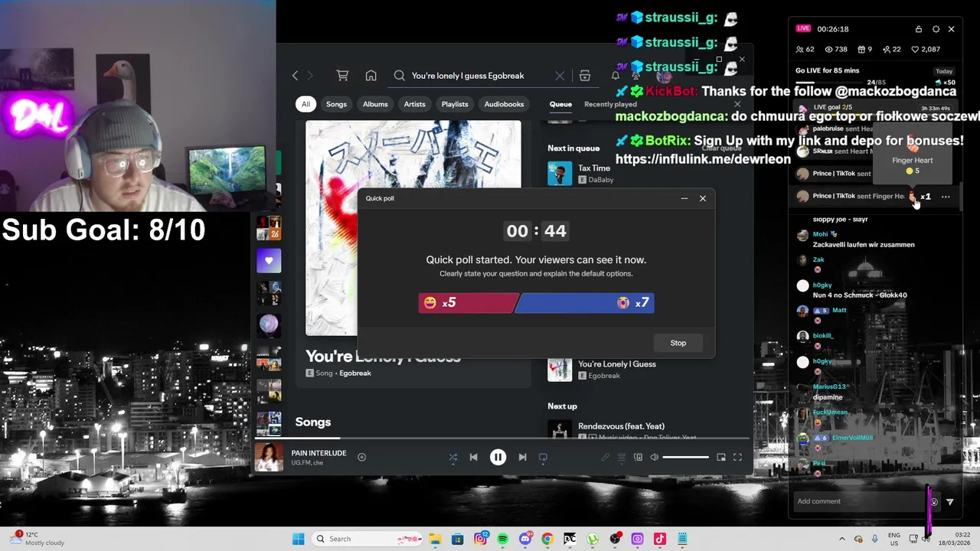
Task: Stop the running quick poll
Action: coord(678,343)
